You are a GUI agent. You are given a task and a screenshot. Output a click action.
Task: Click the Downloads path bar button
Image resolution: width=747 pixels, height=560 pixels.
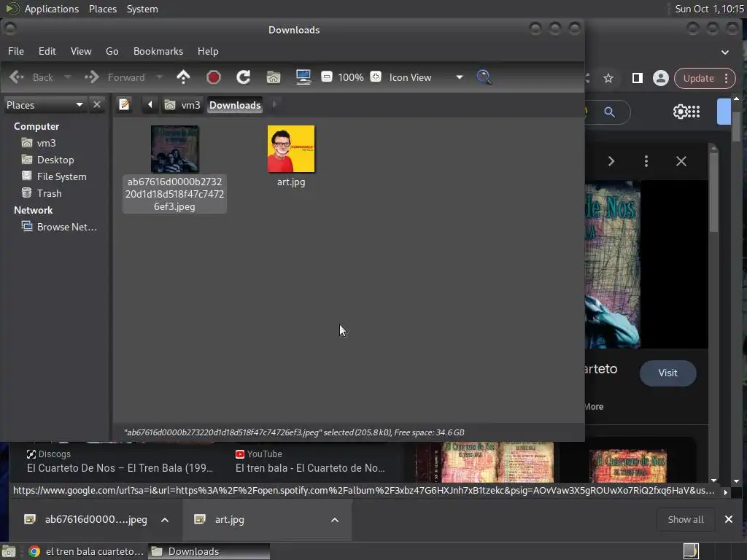236,105
